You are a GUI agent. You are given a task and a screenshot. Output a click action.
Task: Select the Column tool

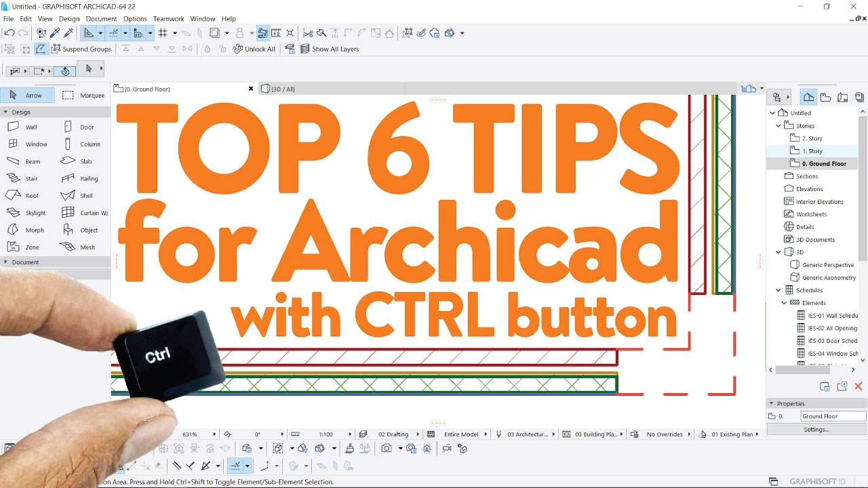click(83, 144)
